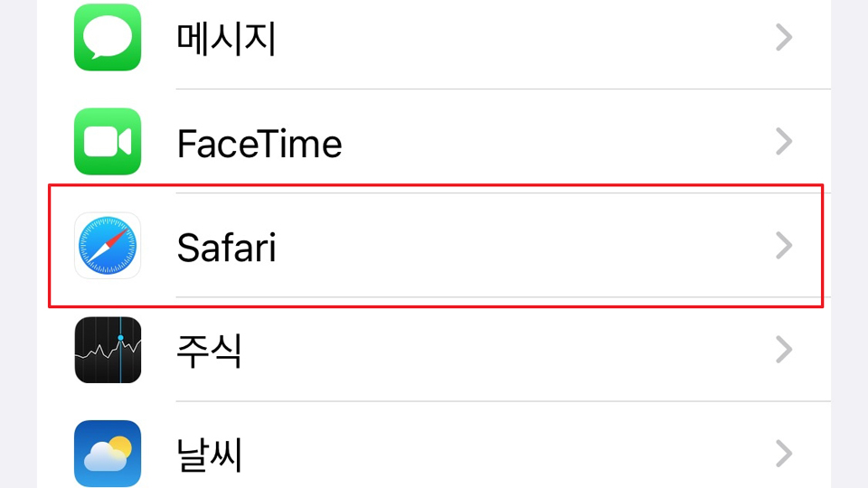Click the chevron arrow beside FaceTime

(x=784, y=142)
